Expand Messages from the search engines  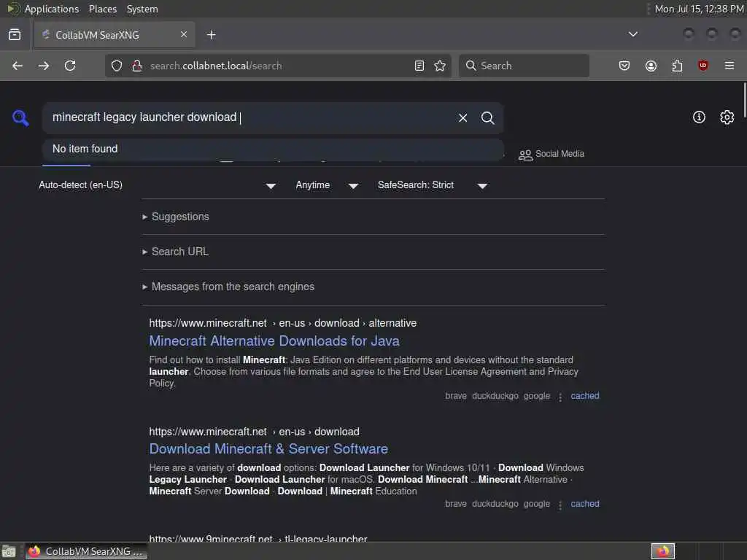(228, 287)
